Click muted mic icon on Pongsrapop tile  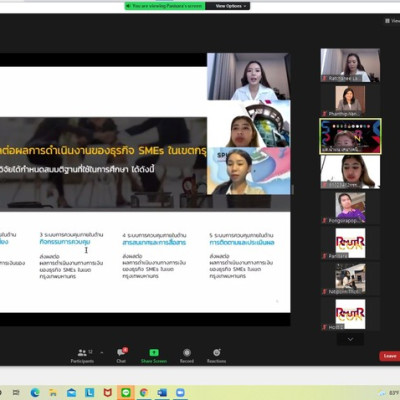click(324, 220)
